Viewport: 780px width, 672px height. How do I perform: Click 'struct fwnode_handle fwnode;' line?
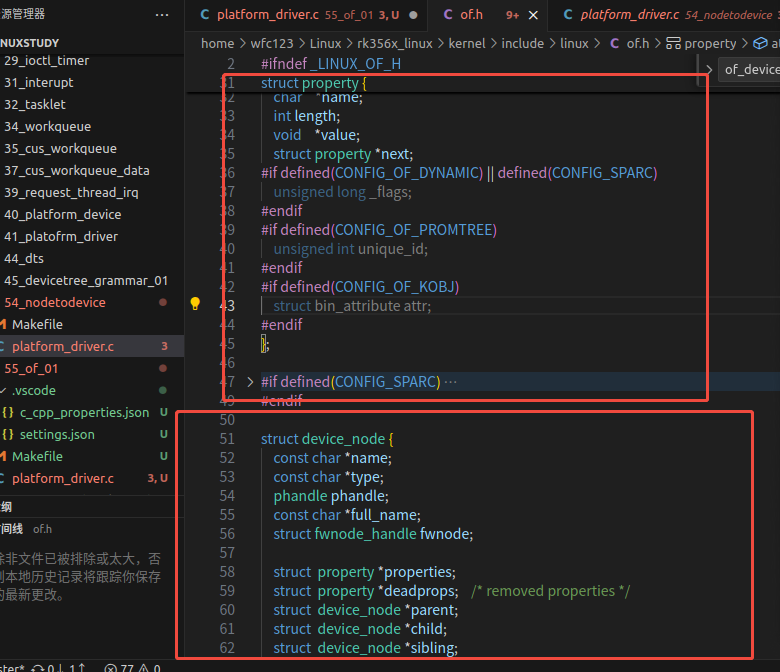373,534
